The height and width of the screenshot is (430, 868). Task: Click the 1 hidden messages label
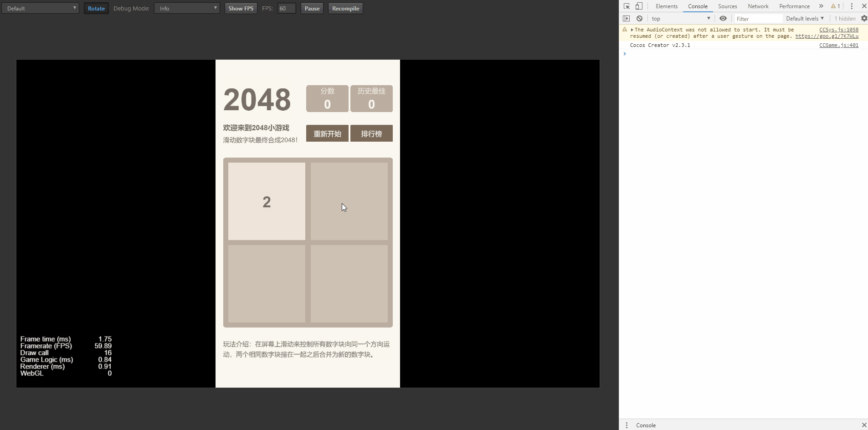tap(845, 19)
